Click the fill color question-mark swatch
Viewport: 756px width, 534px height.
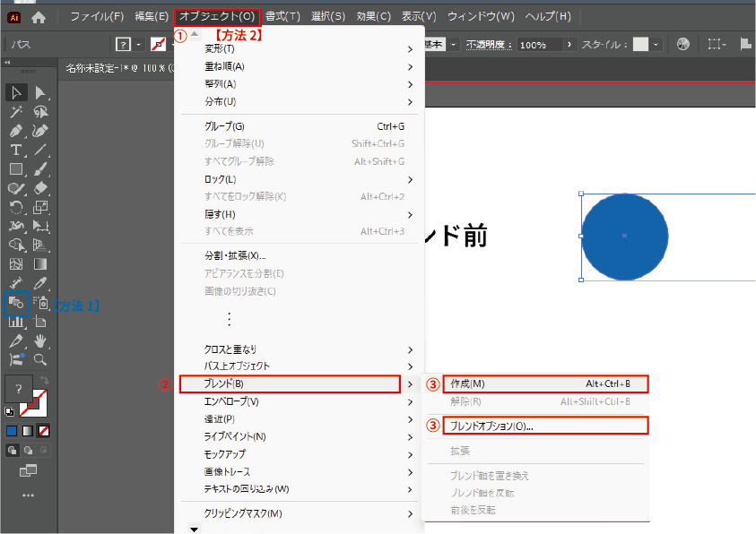pos(18,390)
